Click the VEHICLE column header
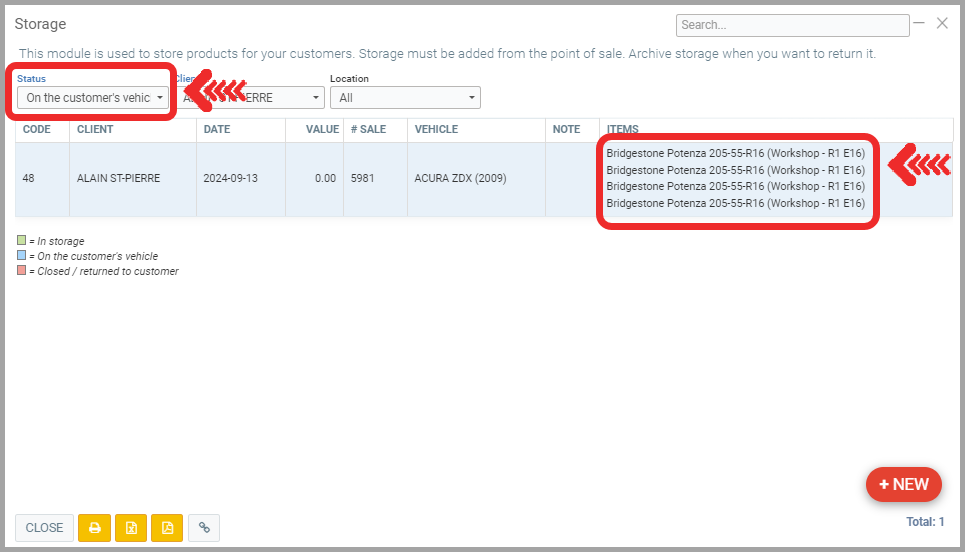 [x=436, y=130]
